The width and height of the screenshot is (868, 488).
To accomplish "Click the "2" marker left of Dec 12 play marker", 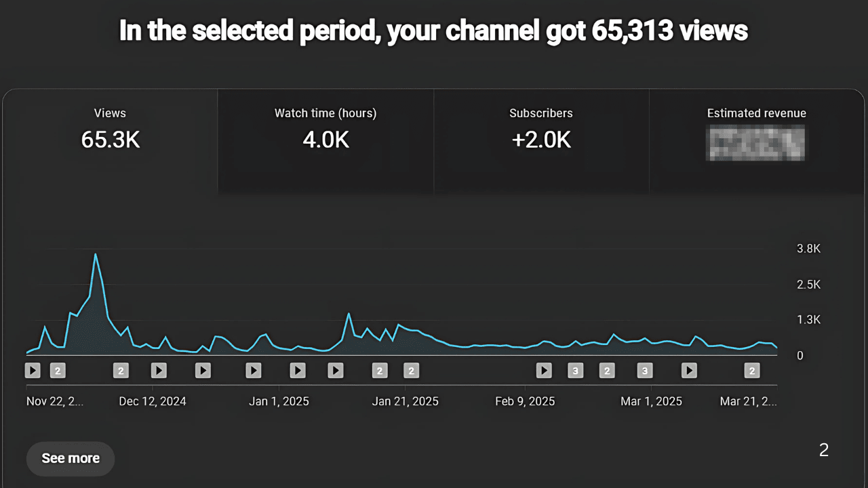I will pyautogui.click(x=121, y=371).
